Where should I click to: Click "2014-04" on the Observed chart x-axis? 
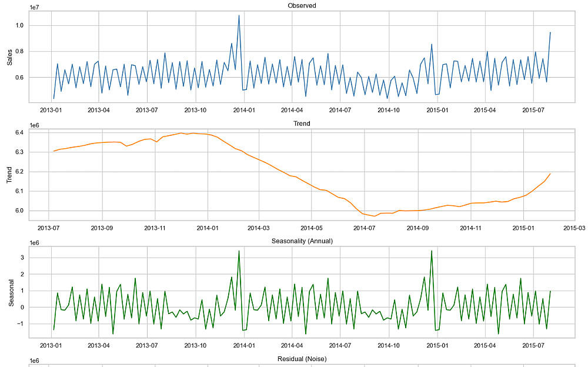coord(292,111)
